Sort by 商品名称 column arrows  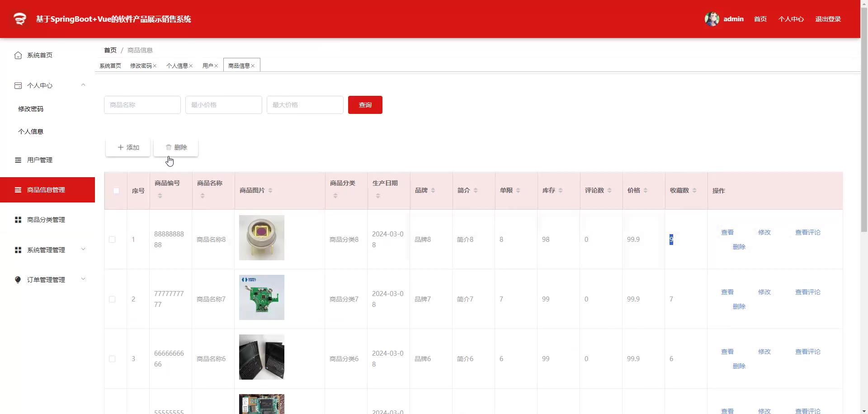(x=202, y=196)
